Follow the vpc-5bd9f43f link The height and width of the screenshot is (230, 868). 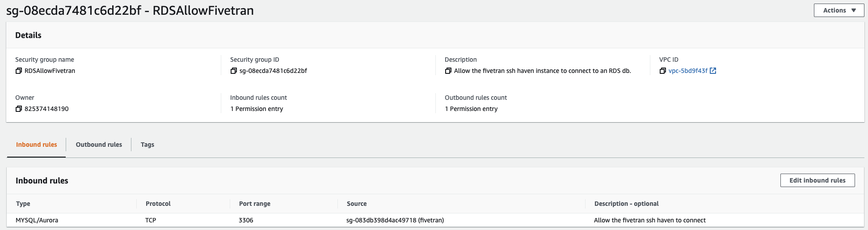pos(688,71)
